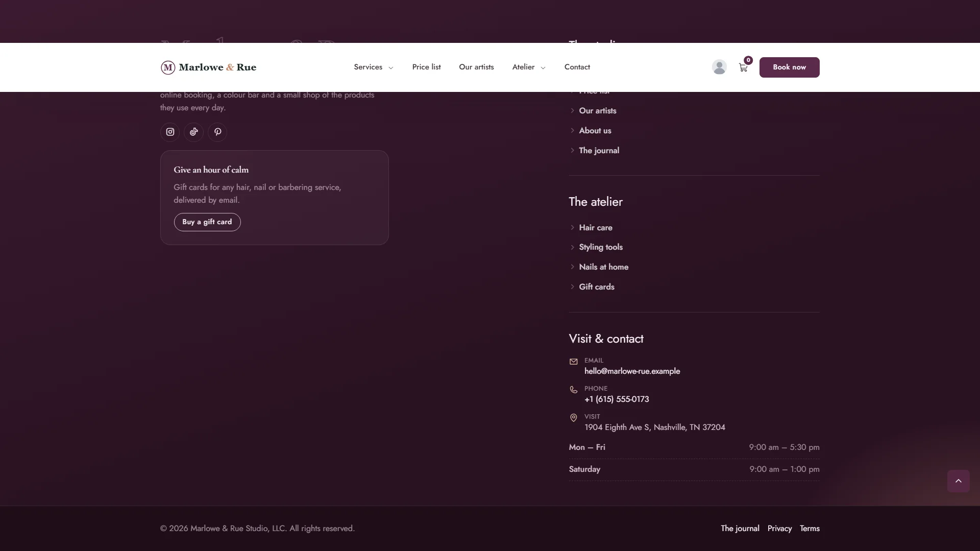Click the email envelope icon
Image resolution: width=980 pixels, height=551 pixels.
[573, 362]
